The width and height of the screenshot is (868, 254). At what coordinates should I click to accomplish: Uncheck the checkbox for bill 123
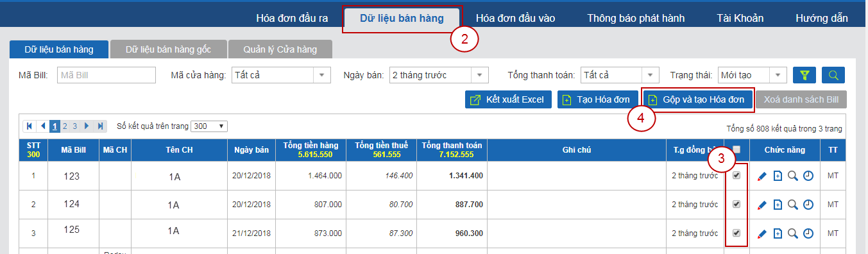pyautogui.click(x=736, y=175)
